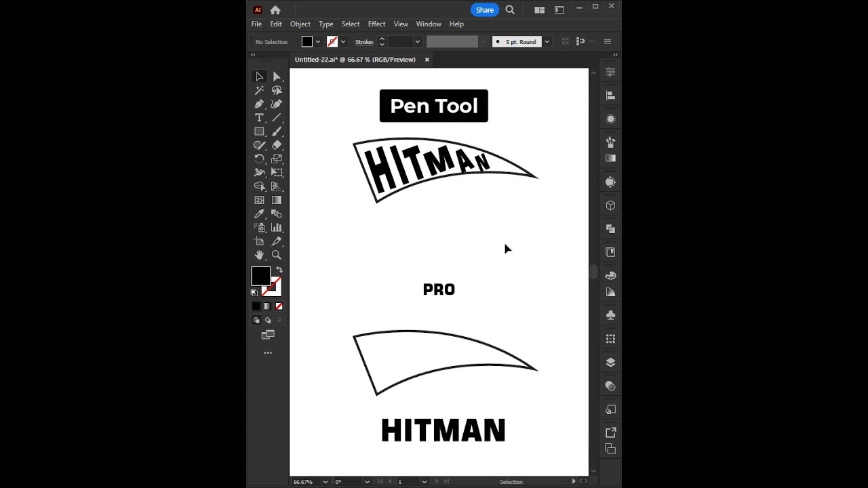Select the Hand tool

tap(259, 255)
